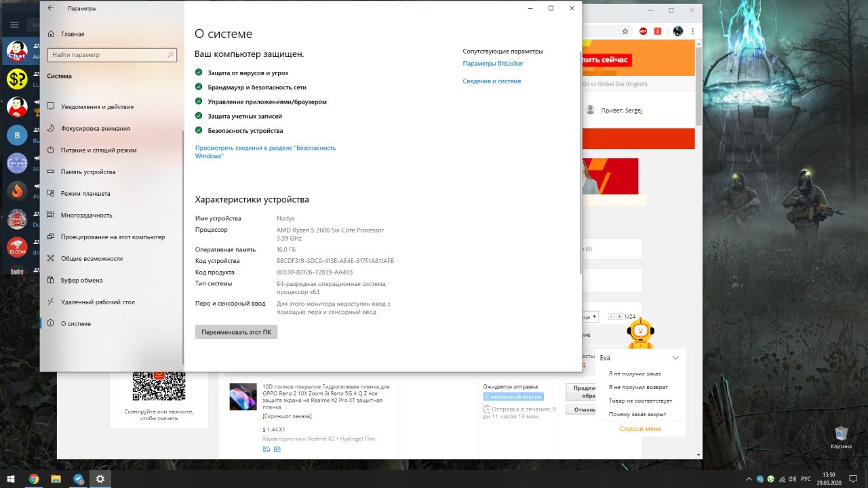Click device ID value 88CDF319-3DC0-413E
868x488 pixels.
coord(335,261)
